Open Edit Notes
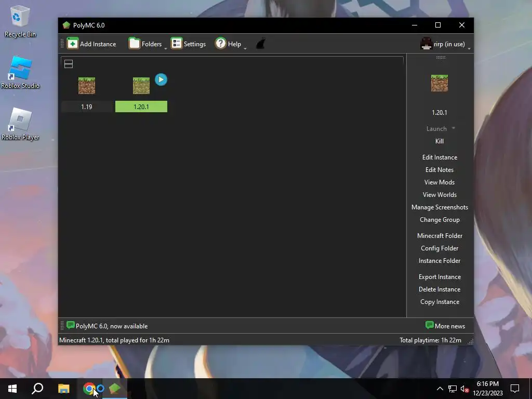 pyautogui.click(x=440, y=170)
